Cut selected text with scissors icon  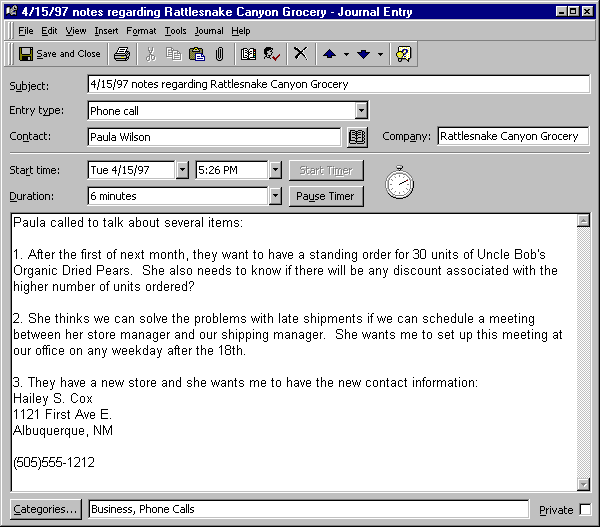click(x=151, y=54)
